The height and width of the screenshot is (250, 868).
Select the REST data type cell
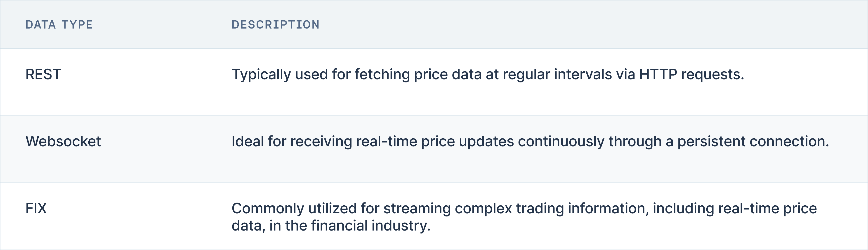tap(43, 74)
